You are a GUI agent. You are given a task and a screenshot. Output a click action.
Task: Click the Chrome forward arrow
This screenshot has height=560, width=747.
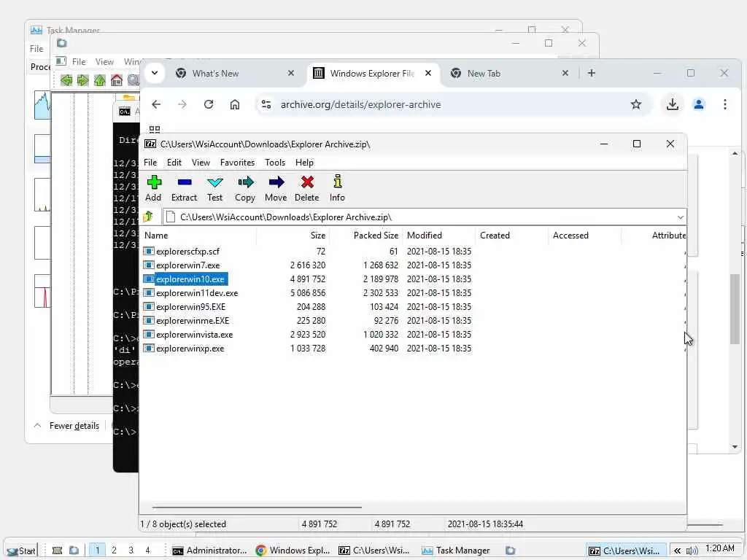[182, 104]
